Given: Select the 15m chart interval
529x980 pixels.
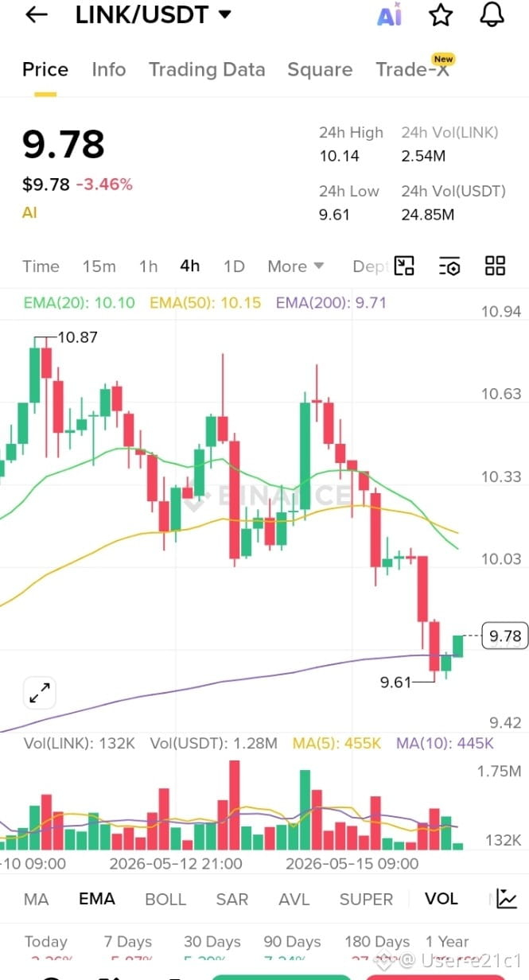Looking at the screenshot, I should click(x=99, y=266).
